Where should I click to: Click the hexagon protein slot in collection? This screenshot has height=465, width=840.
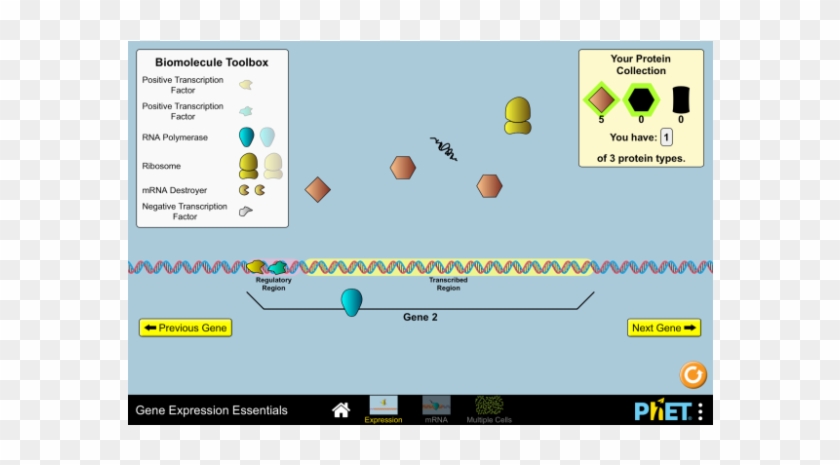pyautogui.click(x=641, y=100)
